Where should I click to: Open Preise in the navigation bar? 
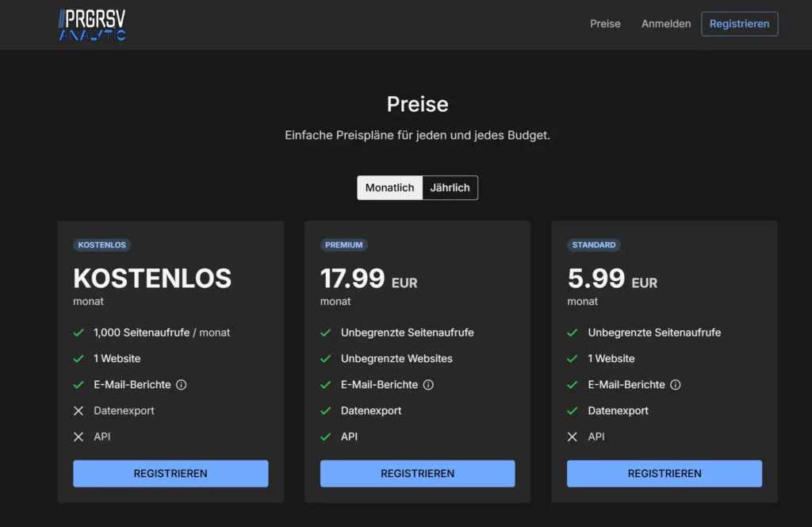coord(605,24)
